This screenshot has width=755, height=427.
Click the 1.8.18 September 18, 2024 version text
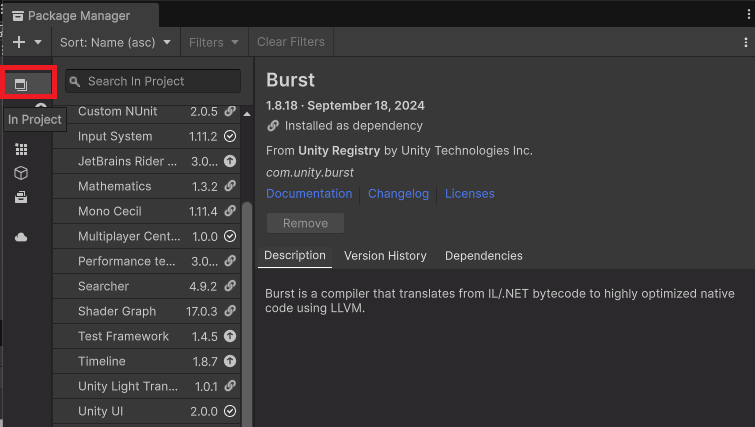[x=345, y=105]
